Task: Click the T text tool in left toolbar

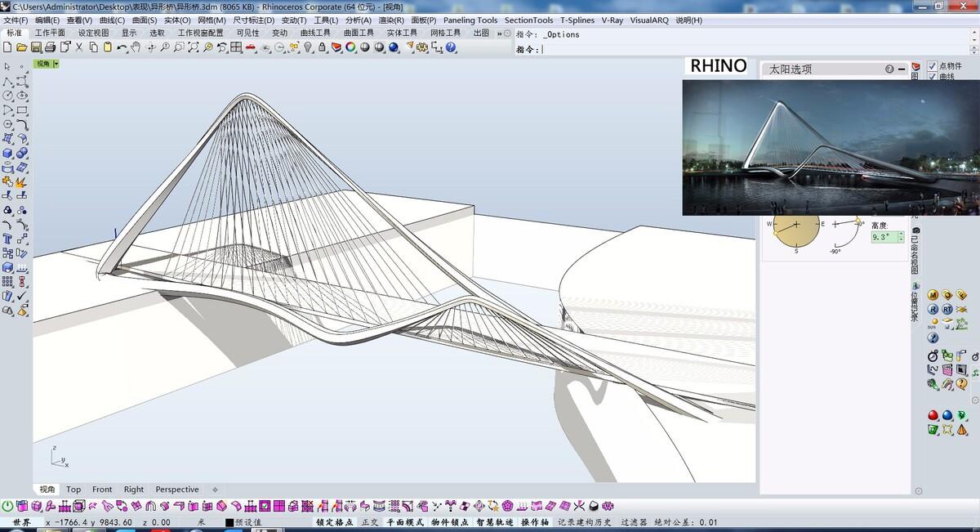Action: 7,239
